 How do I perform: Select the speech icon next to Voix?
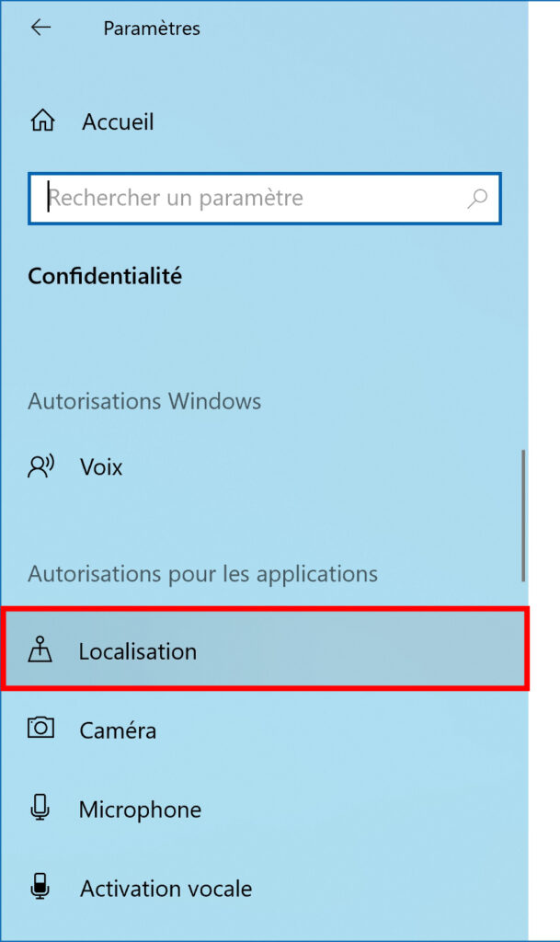coord(40,466)
